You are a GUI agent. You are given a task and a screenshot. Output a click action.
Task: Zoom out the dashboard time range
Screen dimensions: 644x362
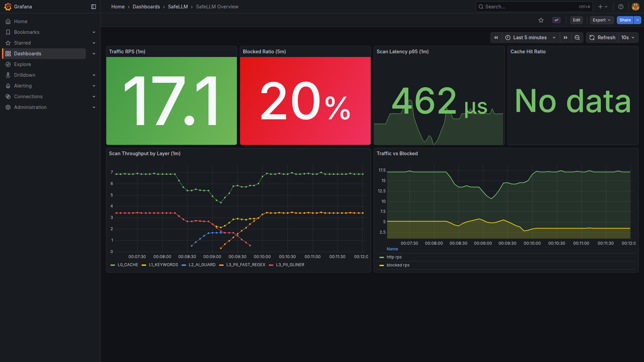coord(577,38)
